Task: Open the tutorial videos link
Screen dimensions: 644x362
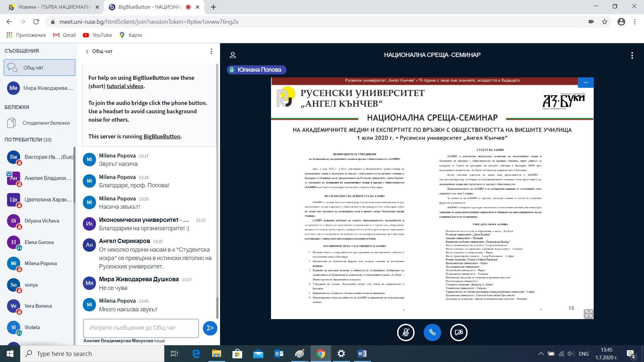Action: coord(125,86)
